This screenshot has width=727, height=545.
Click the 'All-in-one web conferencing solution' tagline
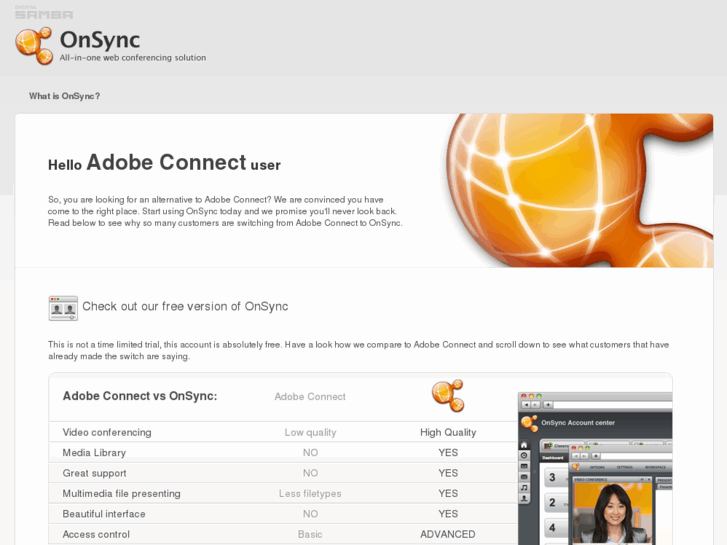click(133, 58)
